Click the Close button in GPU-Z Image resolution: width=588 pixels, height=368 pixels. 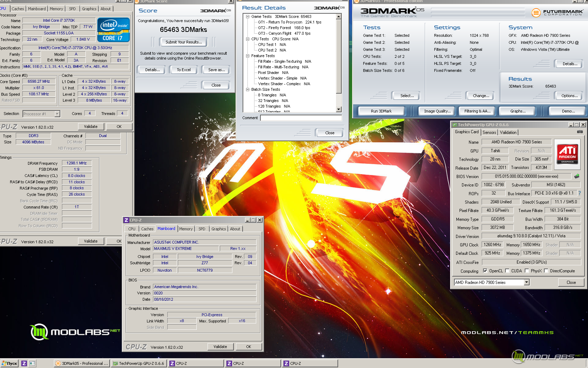pos(571,282)
